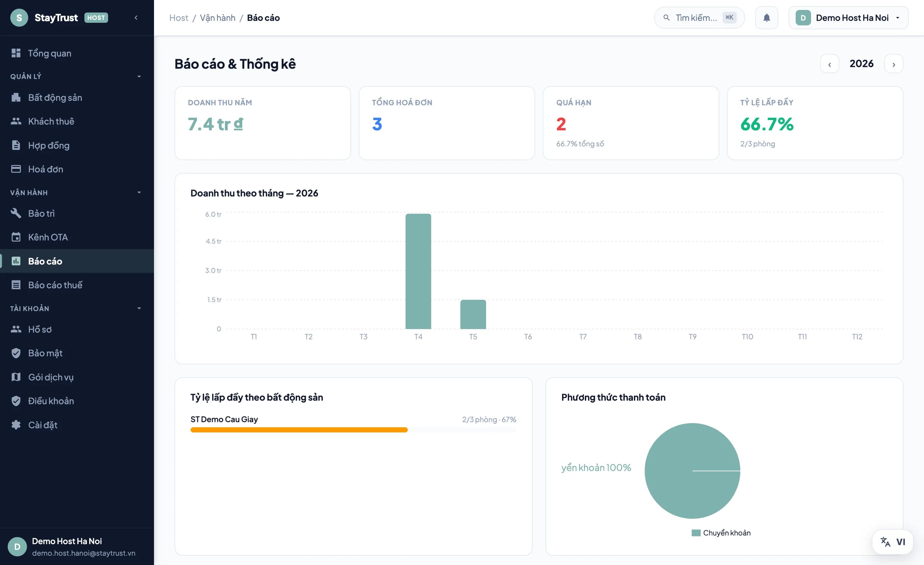Click the T4 revenue bar

pos(418,271)
